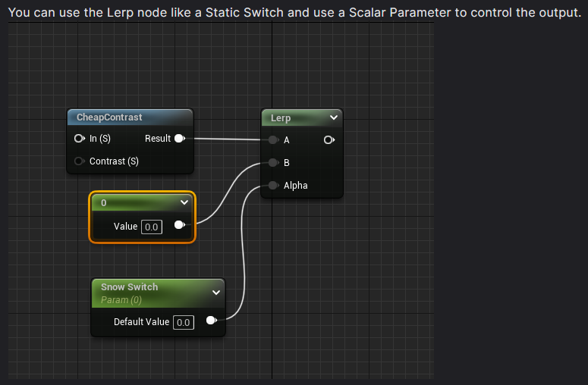Select the Lerp node title
This screenshot has height=385, width=588.
(x=281, y=118)
